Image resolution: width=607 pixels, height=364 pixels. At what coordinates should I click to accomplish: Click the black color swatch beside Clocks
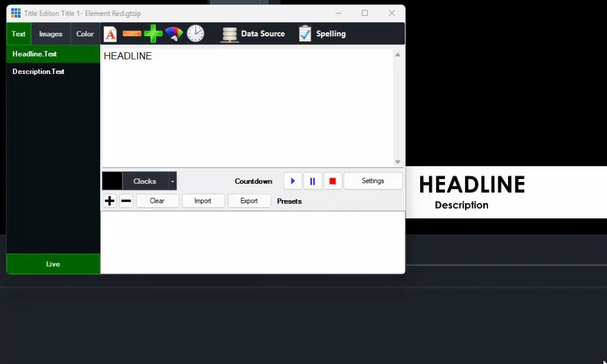pyautogui.click(x=113, y=181)
